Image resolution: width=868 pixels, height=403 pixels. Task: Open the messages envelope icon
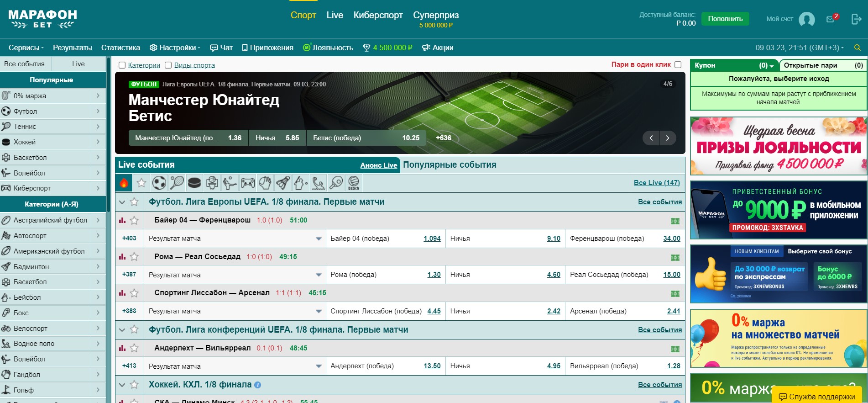[x=830, y=19]
